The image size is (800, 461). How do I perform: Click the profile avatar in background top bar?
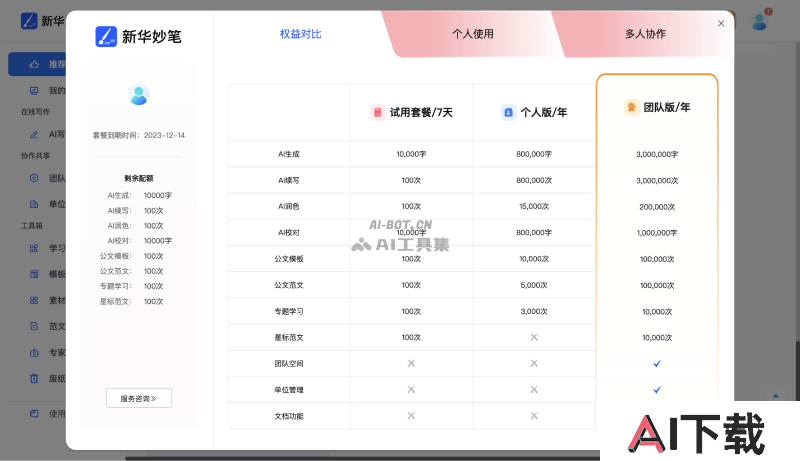point(759,22)
